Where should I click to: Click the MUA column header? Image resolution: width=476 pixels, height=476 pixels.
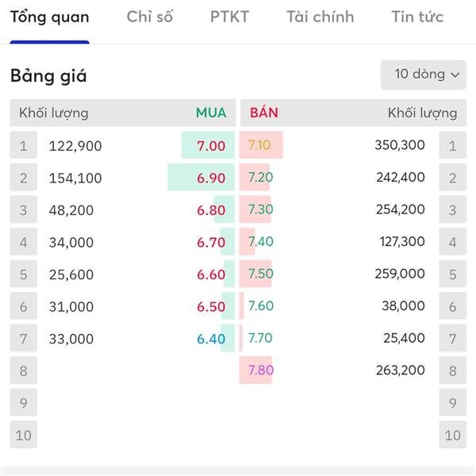coord(211,113)
